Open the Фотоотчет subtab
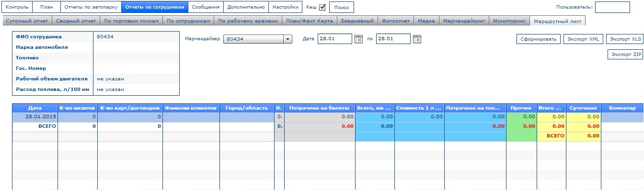The height and width of the screenshot is (190, 644). click(x=395, y=21)
